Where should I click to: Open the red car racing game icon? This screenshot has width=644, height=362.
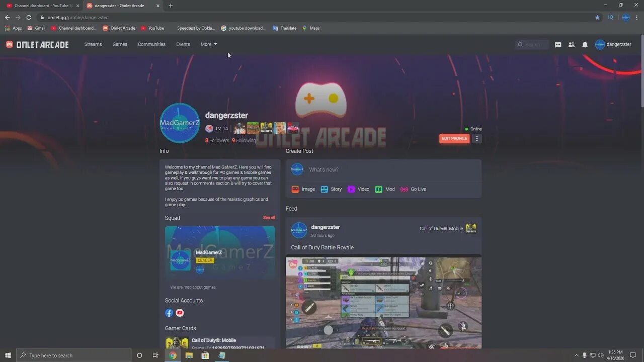tap(293, 128)
